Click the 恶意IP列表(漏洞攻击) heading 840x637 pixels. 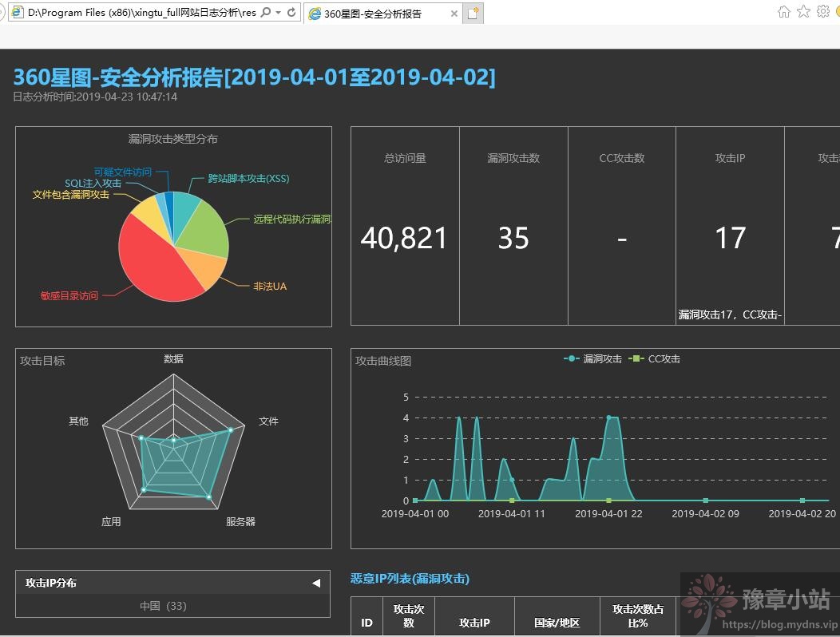[410, 579]
